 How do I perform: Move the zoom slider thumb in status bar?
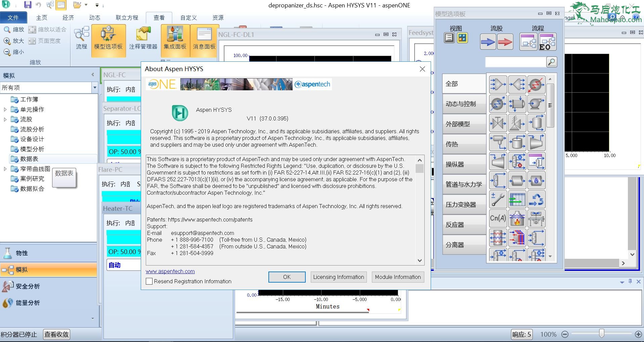pyautogui.click(x=601, y=333)
